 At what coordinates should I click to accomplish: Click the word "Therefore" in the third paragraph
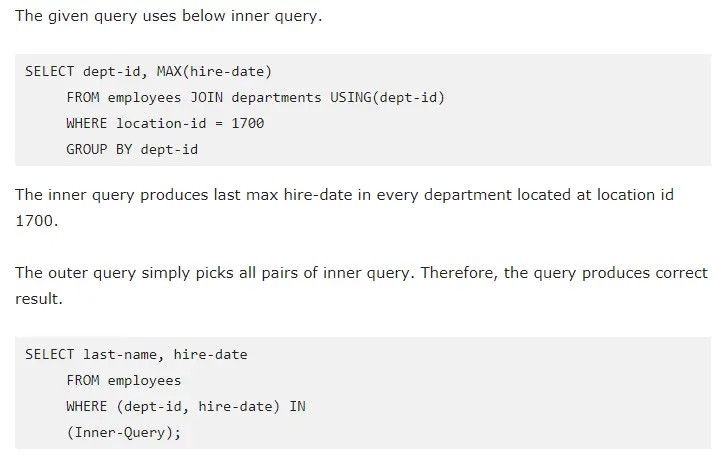463,272
